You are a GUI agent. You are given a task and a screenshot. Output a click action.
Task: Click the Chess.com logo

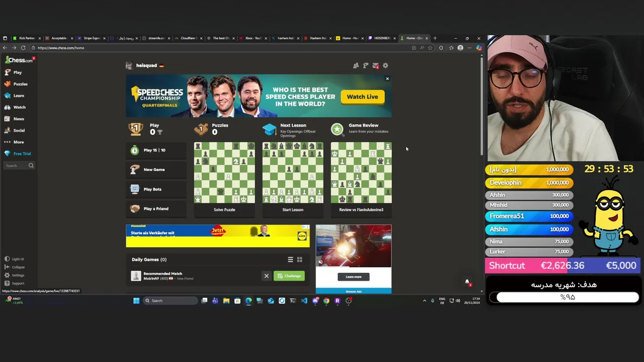click(x=18, y=60)
